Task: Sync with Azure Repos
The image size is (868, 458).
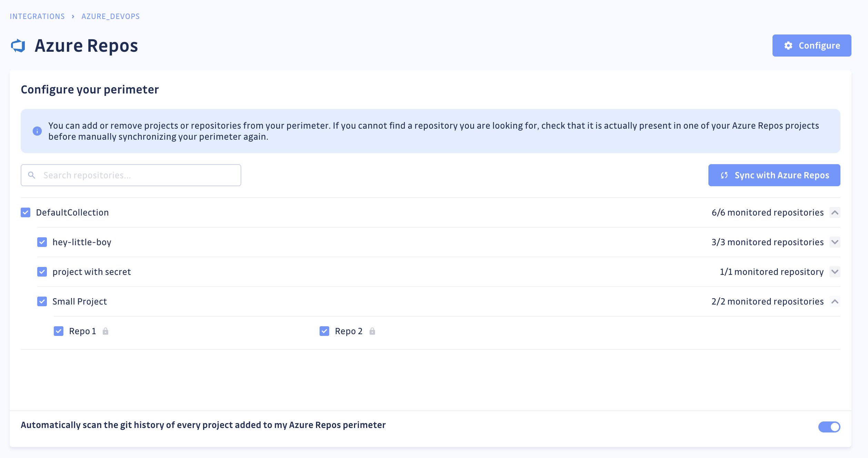Action: [x=774, y=175]
